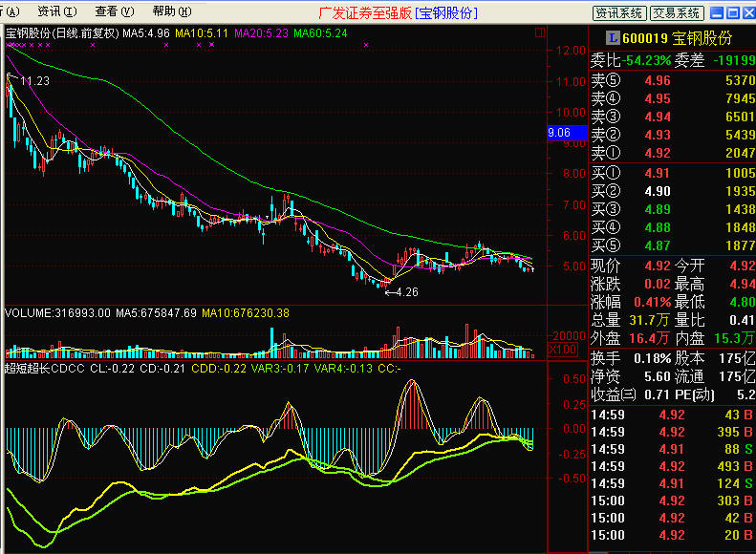Select the 14:59 trade of 395 B

coord(673,432)
